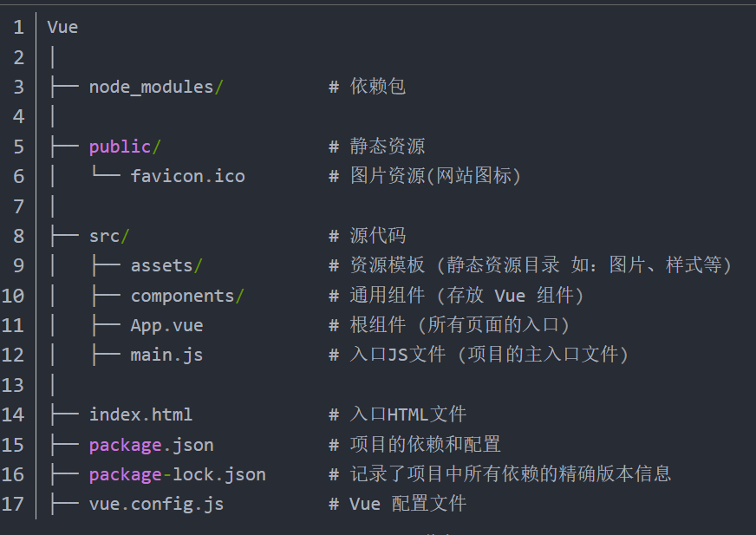Click the main.js file name
The height and width of the screenshot is (535, 756).
166,356
